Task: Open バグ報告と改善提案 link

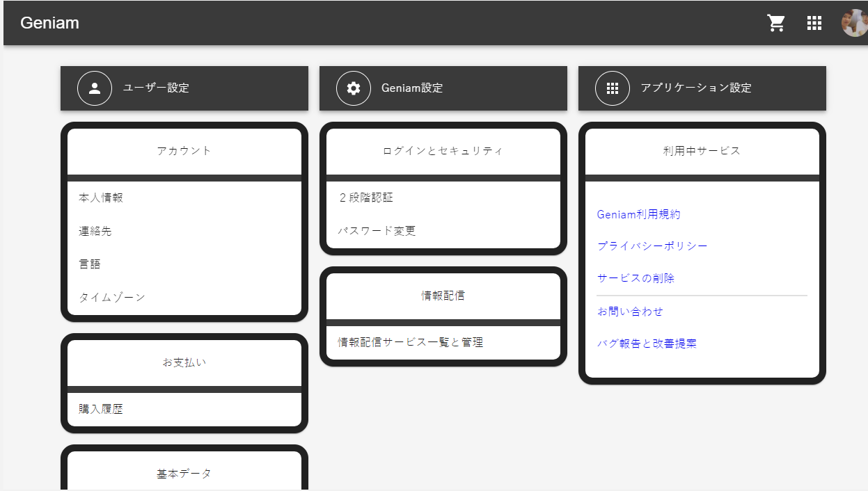Action: [647, 344]
